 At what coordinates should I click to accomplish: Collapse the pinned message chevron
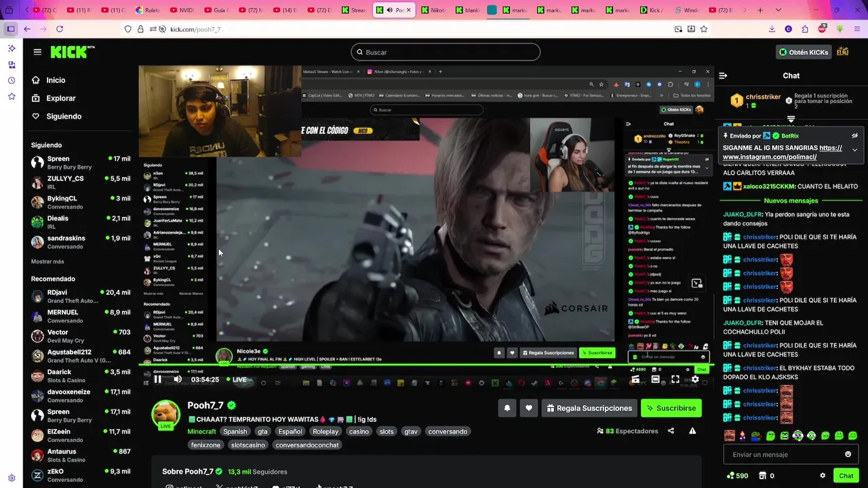854,150
